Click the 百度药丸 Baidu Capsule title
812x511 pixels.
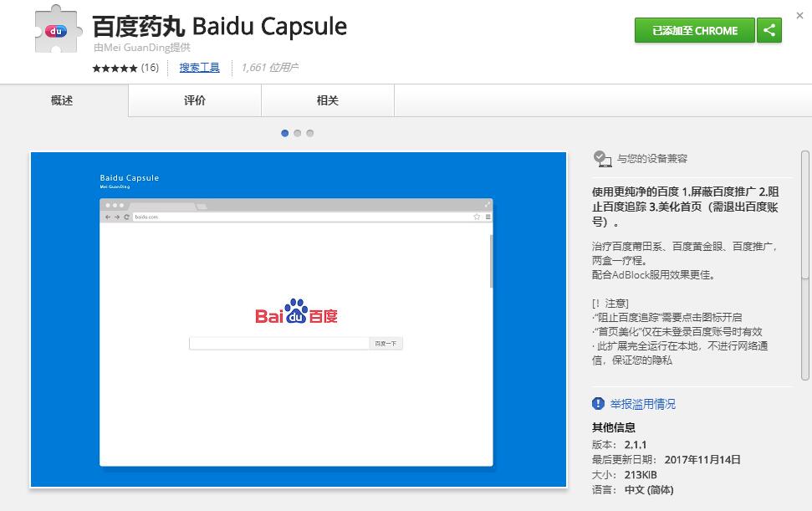point(220,27)
